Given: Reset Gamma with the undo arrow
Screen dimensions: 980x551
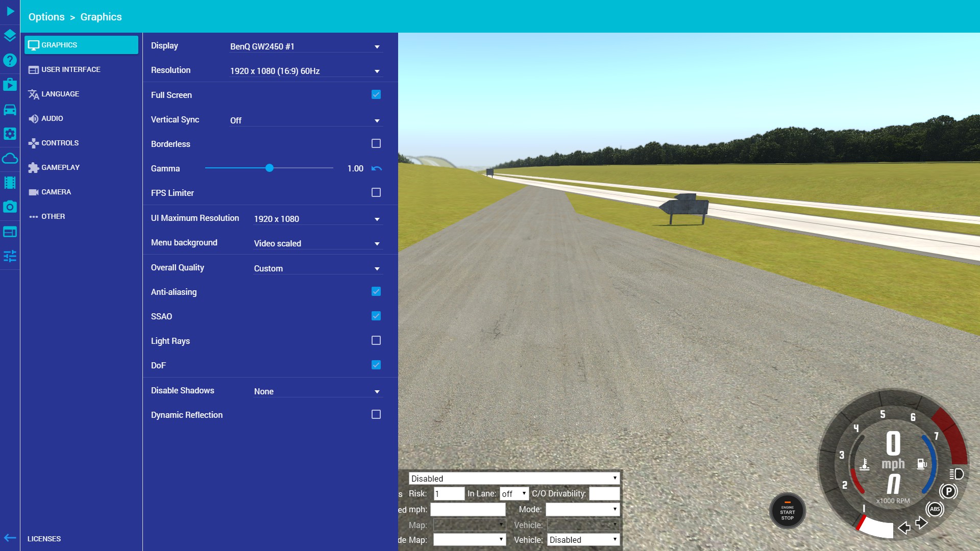Looking at the screenshot, I should pyautogui.click(x=377, y=168).
